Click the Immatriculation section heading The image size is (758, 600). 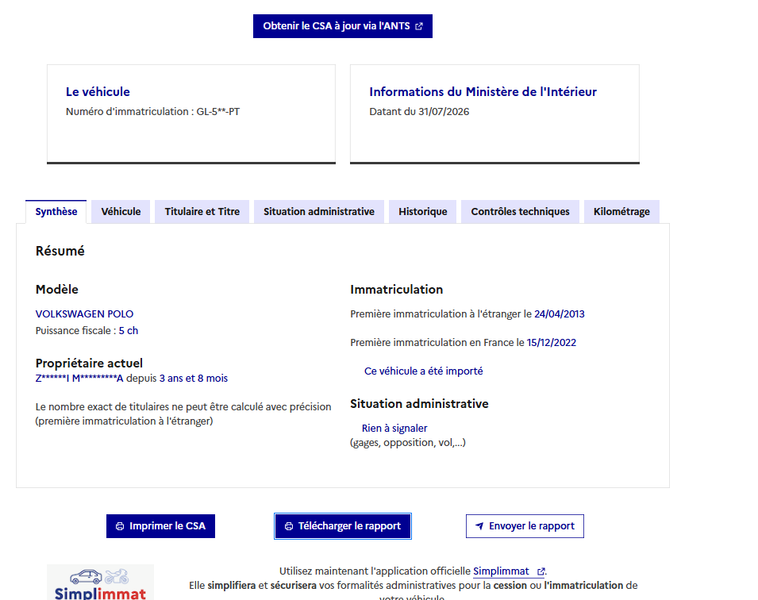coord(396,290)
